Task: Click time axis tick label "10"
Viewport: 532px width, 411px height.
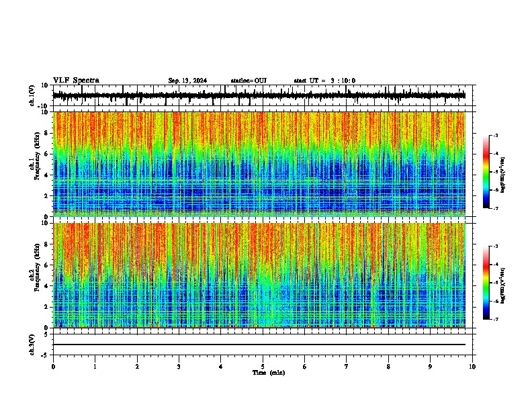Action: click(472, 367)
